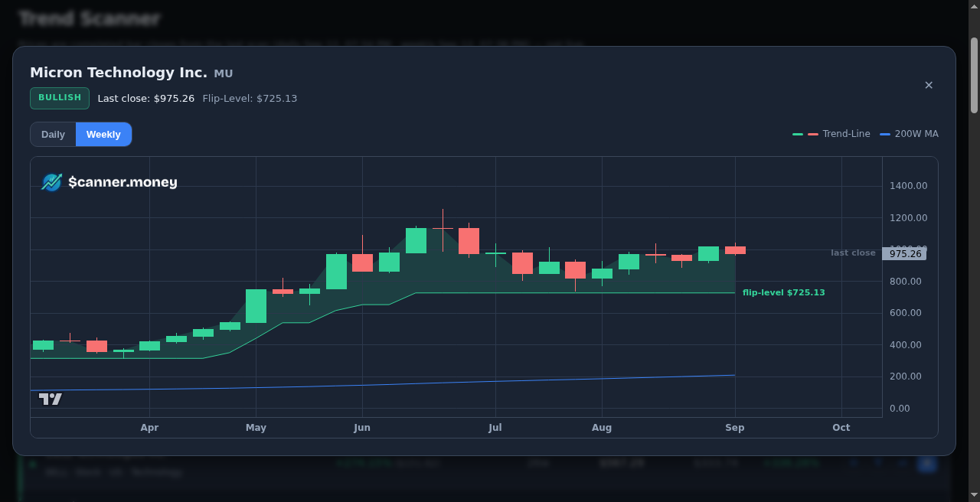Image resolution: width=980 pixels, height=502 pixels.
Task: Click the 400.00 price axis label
Action: (x=906, y=345)
